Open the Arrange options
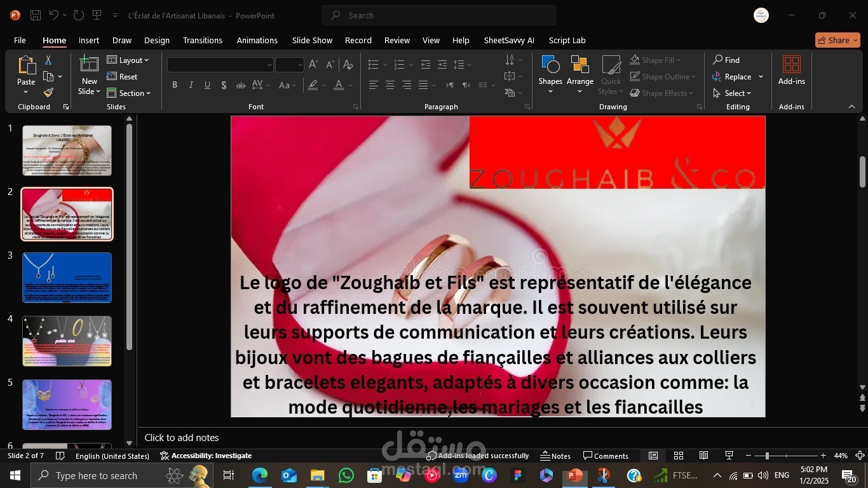The height and width of the screenshot is (488, 868). 580,74
